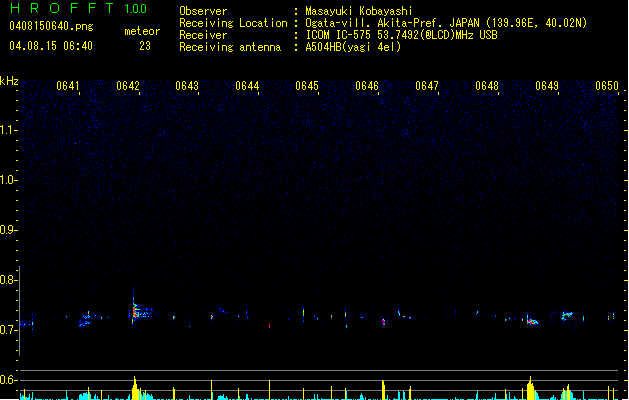629x400 pixels.
Task: Click the 0650 time marker
Action: [x=607, y=86]
